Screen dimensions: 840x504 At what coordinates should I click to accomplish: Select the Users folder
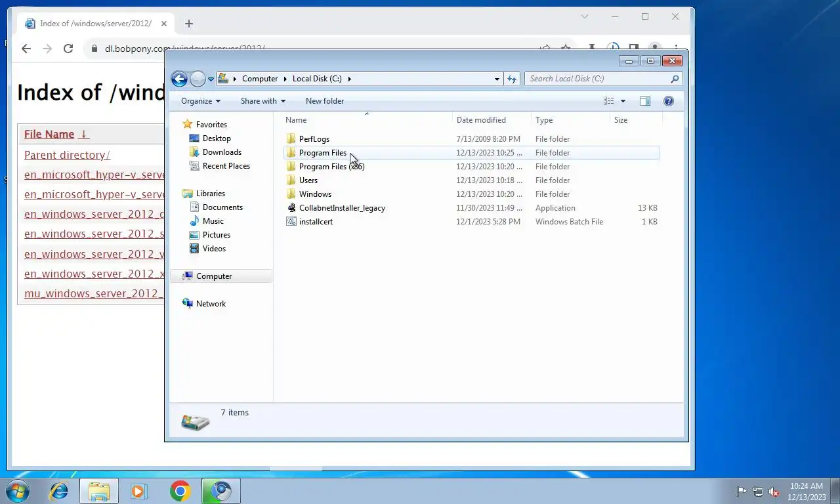308,180
